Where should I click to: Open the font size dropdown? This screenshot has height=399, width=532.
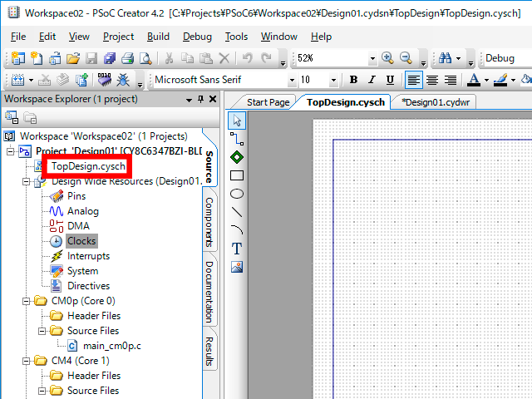pyautogui.click(x=333, y=80)
